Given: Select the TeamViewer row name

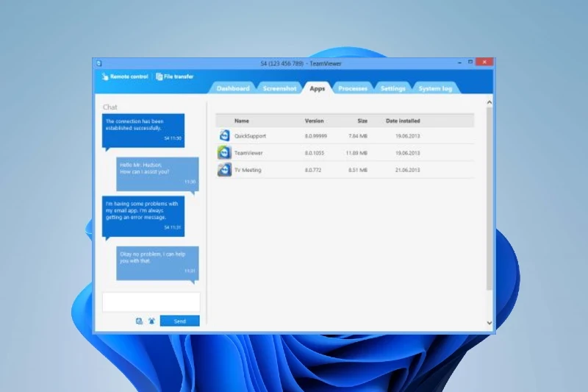Looking at the screenshot, I should pyautogui.click(x=248, y=153).
